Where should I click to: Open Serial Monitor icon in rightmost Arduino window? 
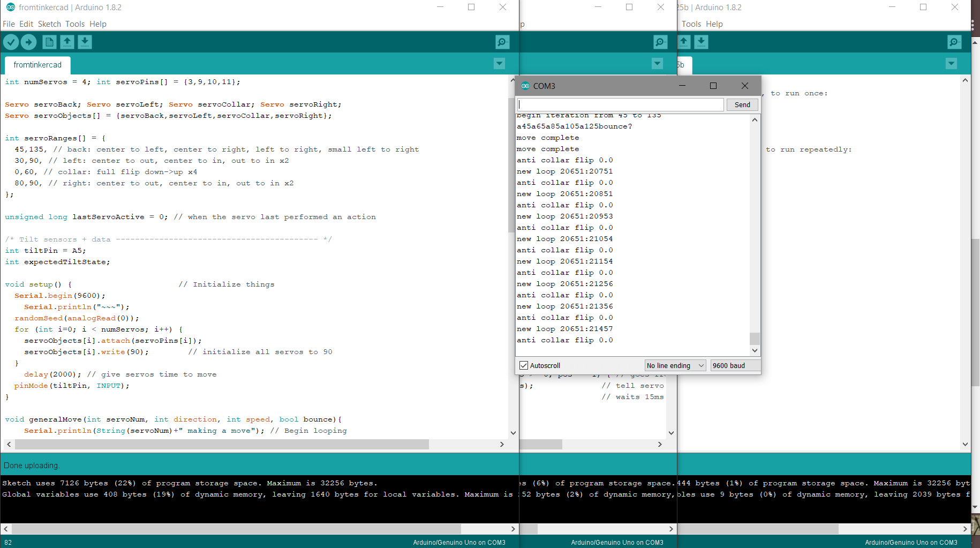pyautogui.click(x=954, y=42)
